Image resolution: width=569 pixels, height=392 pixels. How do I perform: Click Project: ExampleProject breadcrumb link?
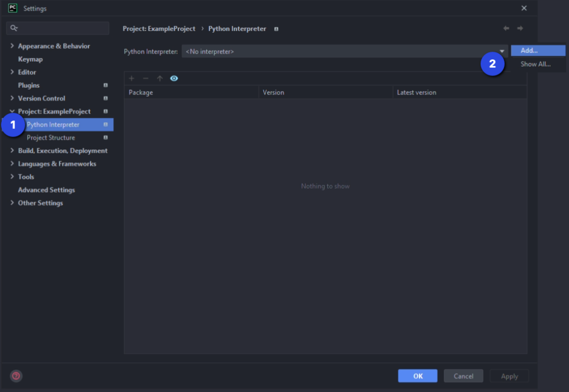(x=159, y=29)
